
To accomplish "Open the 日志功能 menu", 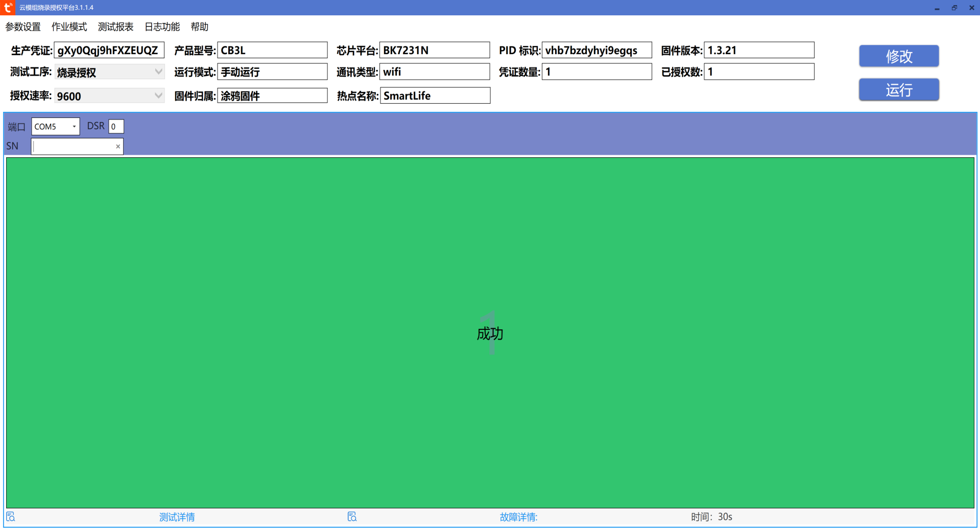I will pos(162,27).
